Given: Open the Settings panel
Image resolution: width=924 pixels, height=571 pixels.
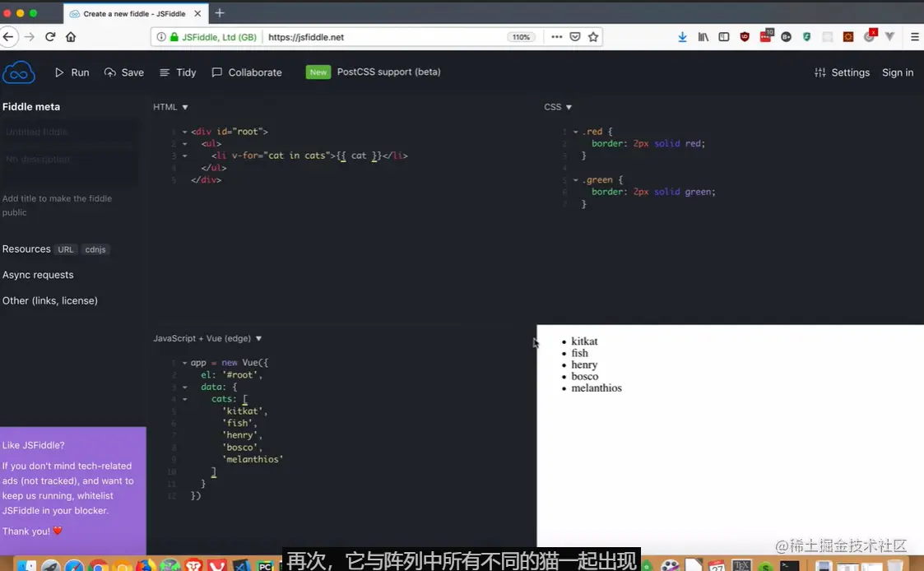Looking at the screenshot, I should (842, 72).
